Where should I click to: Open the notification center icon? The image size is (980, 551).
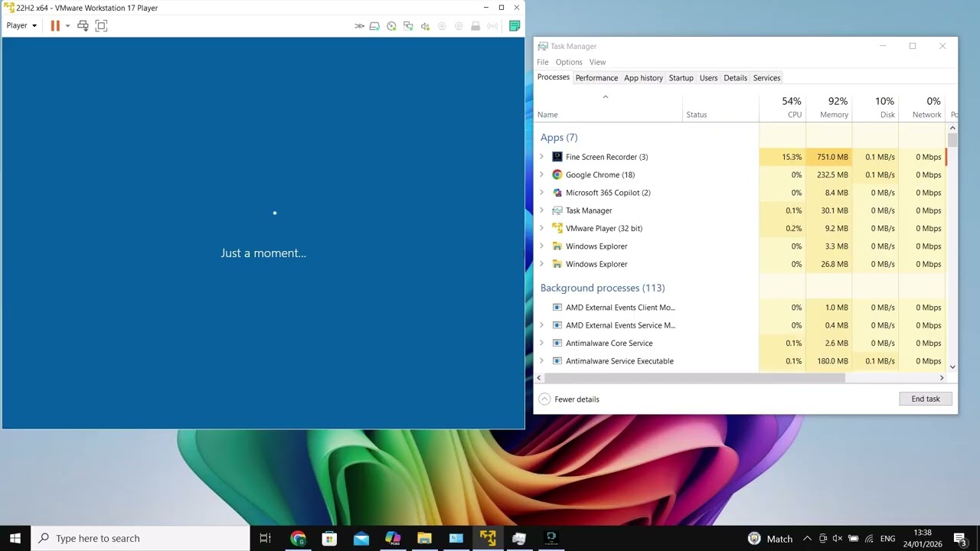[959, 539]
